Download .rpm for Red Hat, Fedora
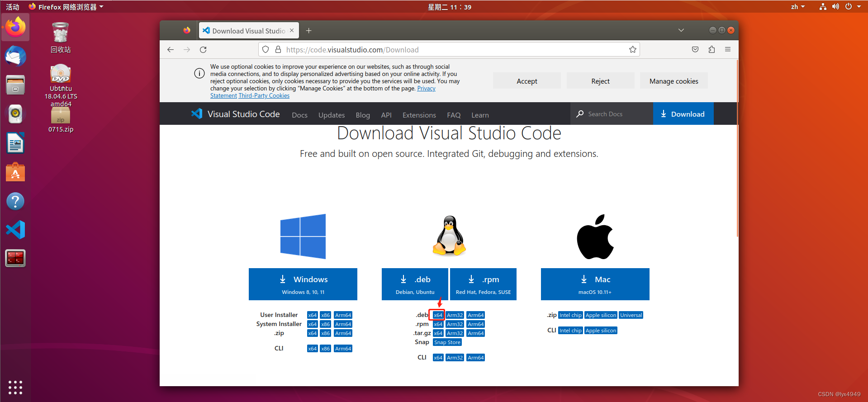 click(x=483, y=284)
